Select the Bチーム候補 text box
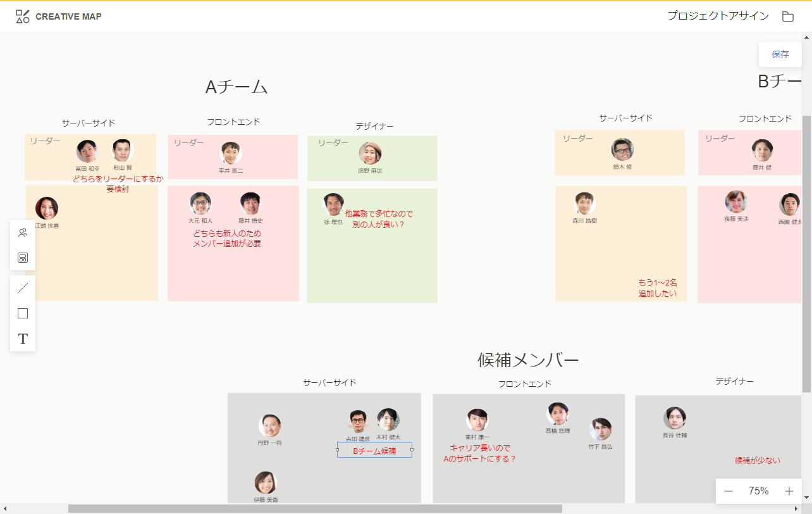This screenshot has height=514, width=812. [x=374, y=450]
